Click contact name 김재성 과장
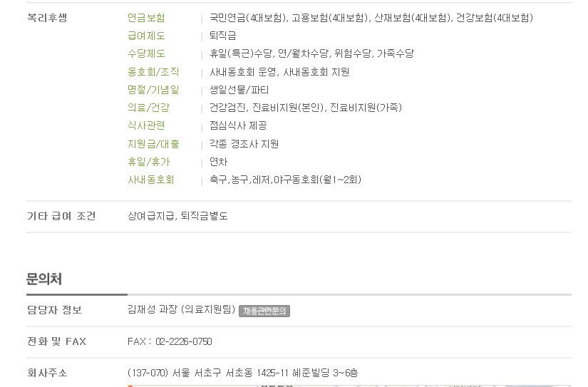This screenshot has height=387, width=588. 153,309
